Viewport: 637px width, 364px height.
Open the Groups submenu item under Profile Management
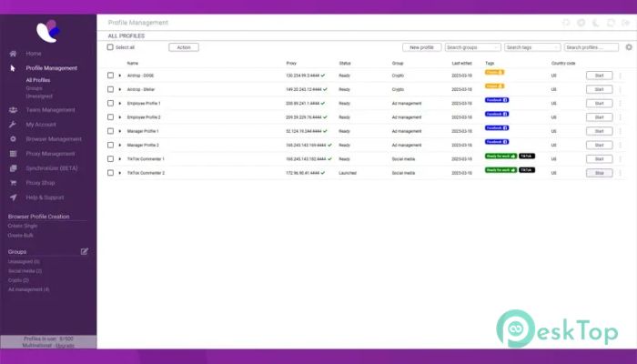click(35, 88)
